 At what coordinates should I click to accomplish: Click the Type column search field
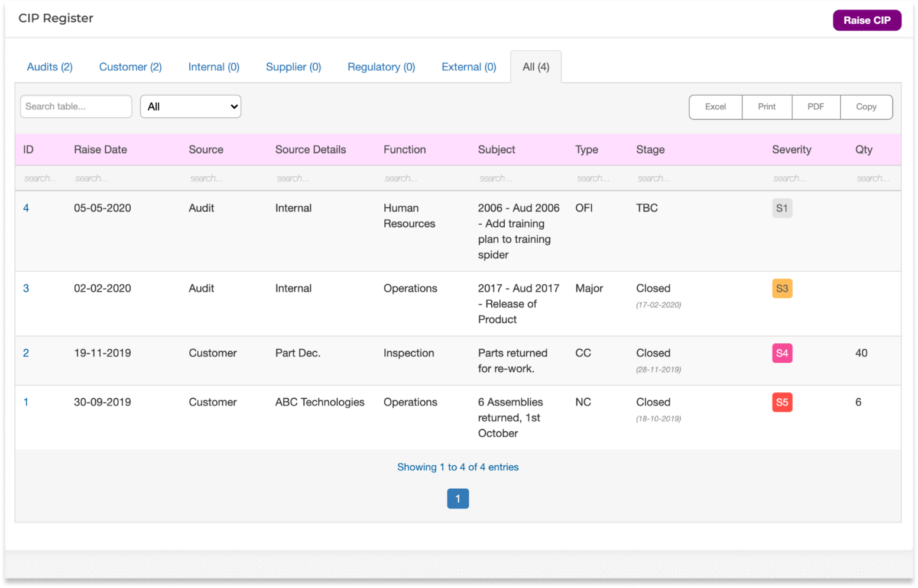click(593, 178)
